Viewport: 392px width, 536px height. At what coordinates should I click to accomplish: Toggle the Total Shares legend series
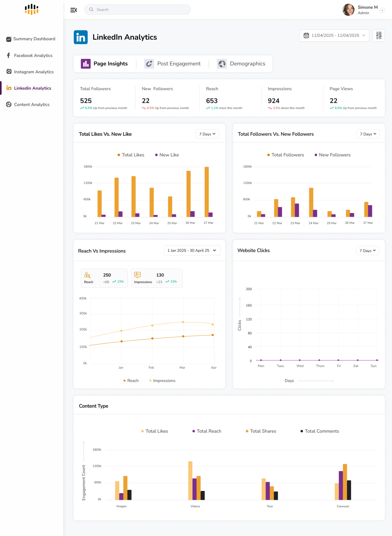coord(261,431)
